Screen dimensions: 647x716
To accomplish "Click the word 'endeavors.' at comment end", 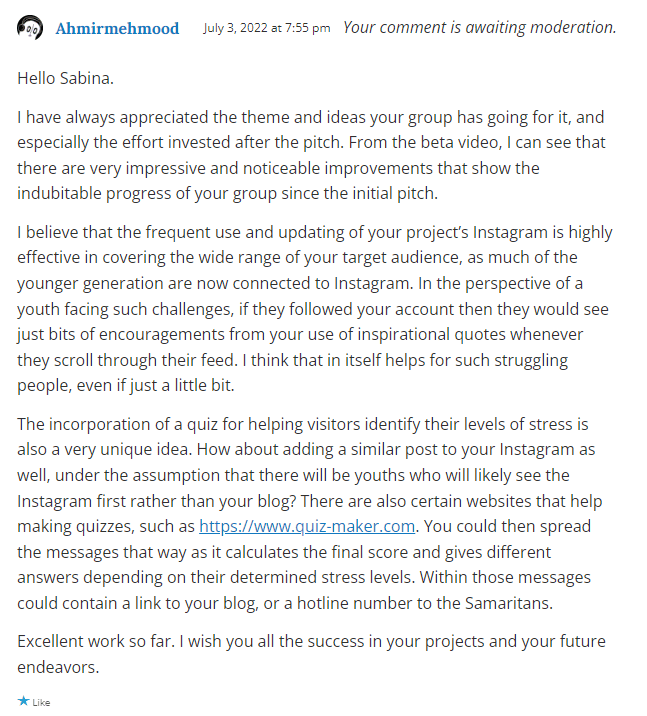I will coord(58,667).
